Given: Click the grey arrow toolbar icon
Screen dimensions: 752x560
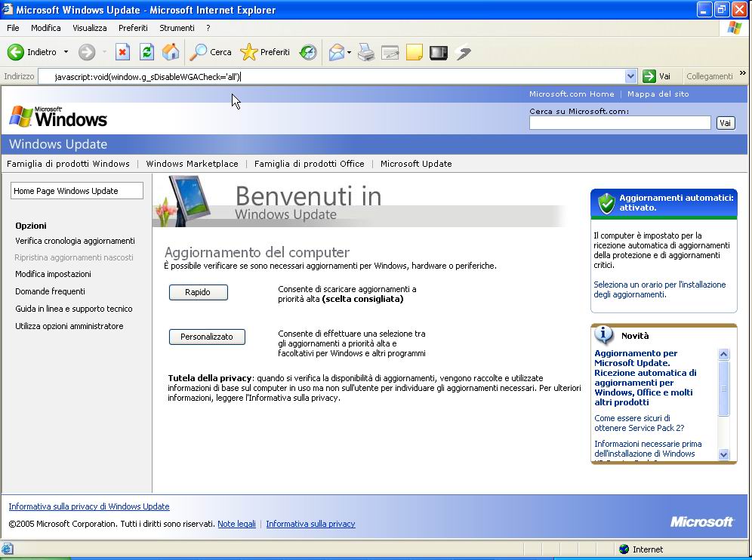Looking at the screenshot, I should [x=464, y=52].
